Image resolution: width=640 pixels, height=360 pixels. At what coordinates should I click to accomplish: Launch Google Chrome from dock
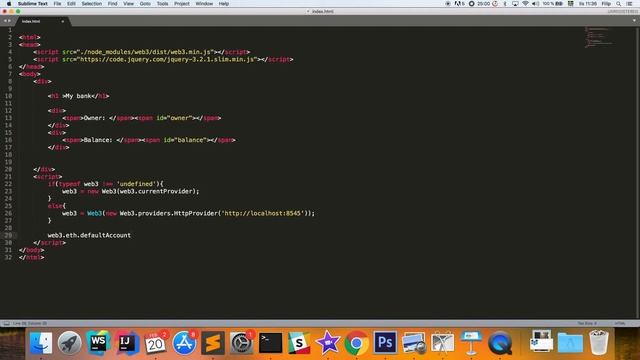[x=356, y=342]
